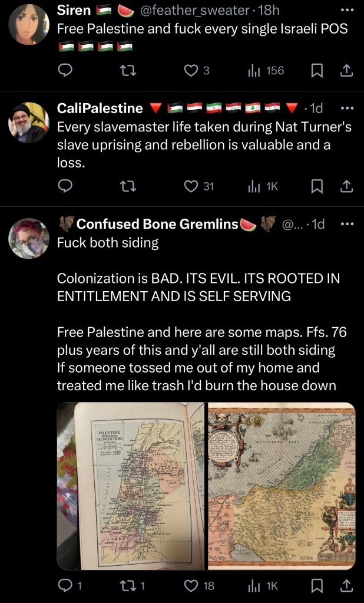Retweet CaliPalestine's Nat Turner post
364x603 pixels.
point(126,186)
